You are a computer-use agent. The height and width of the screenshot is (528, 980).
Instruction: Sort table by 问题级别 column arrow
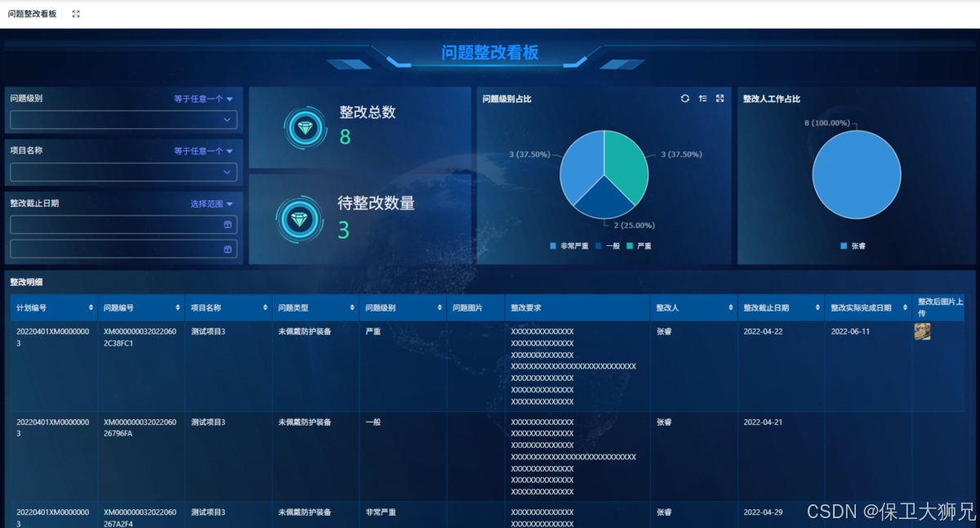click(439, 308)
